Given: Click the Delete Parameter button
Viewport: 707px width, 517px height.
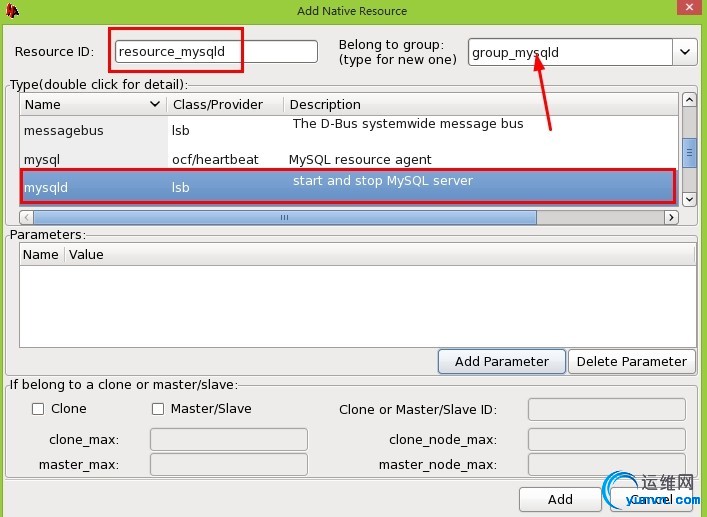Looking at the screenshot, I should [x=631, y=361].
